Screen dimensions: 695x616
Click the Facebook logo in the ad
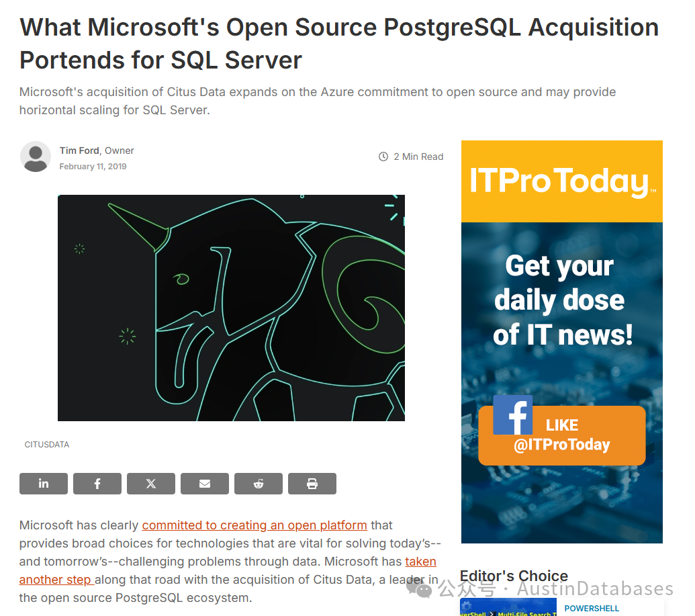512,415
